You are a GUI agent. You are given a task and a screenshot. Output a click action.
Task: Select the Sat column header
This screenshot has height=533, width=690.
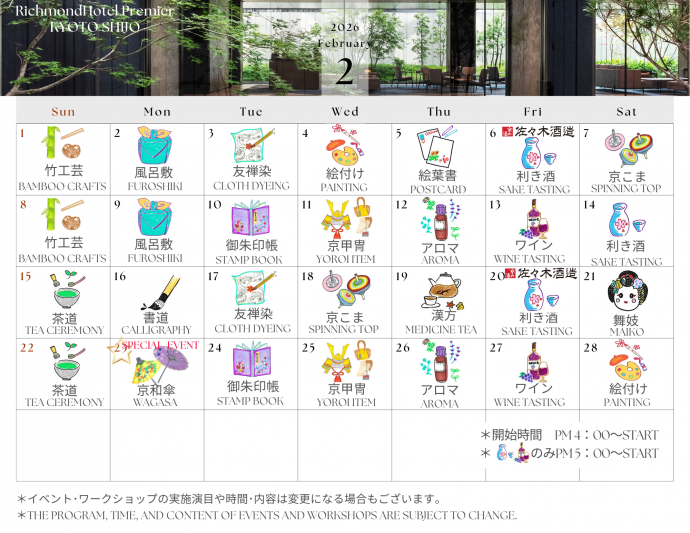pos(627,111)
